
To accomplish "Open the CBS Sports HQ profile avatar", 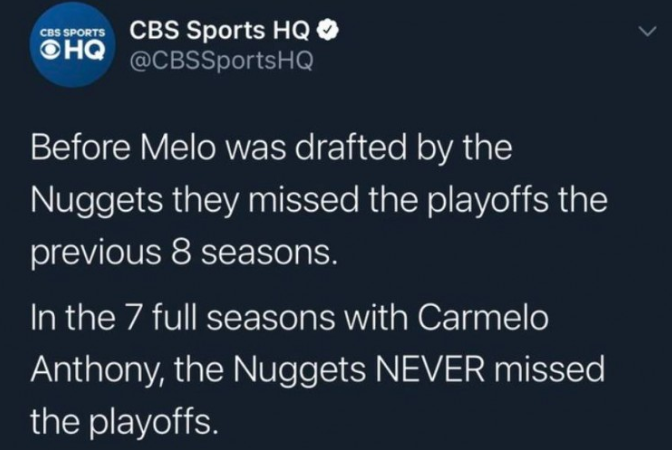I will [73, 45].
